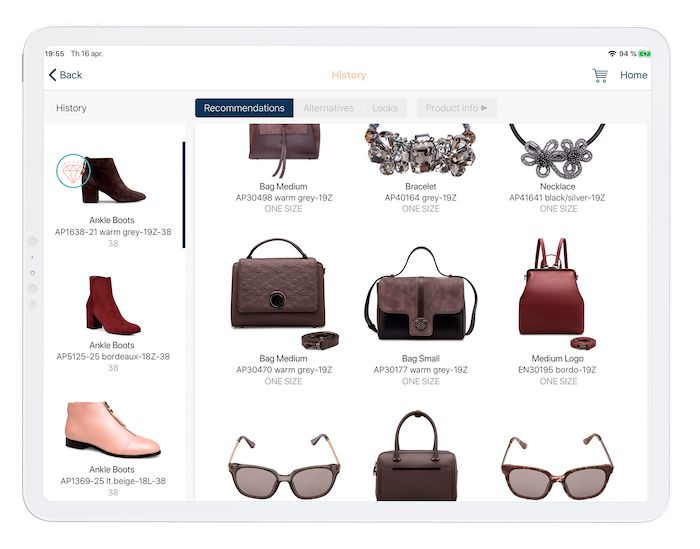Screen dimensions: 700x549
Task: Open Bag Medium AP30498 image
Action: pos(284,151)
